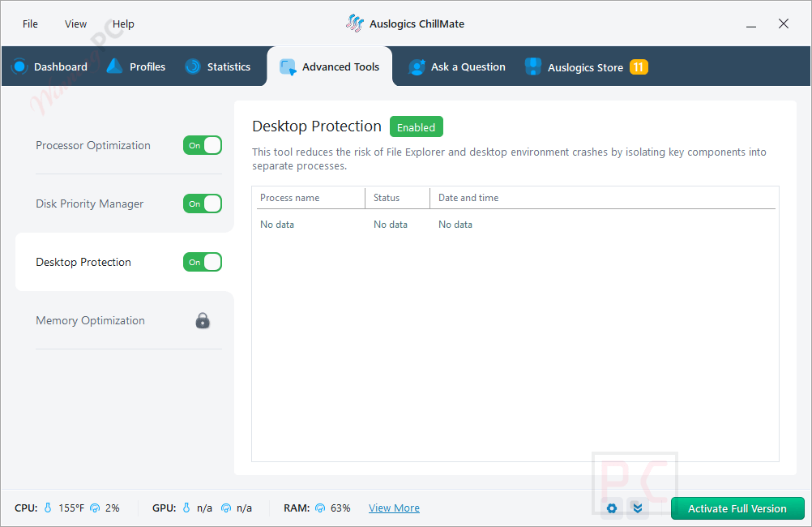Switch to the Statistics tab
The width and height of the screenshot is (812, 527).
[x=217, y=66]
